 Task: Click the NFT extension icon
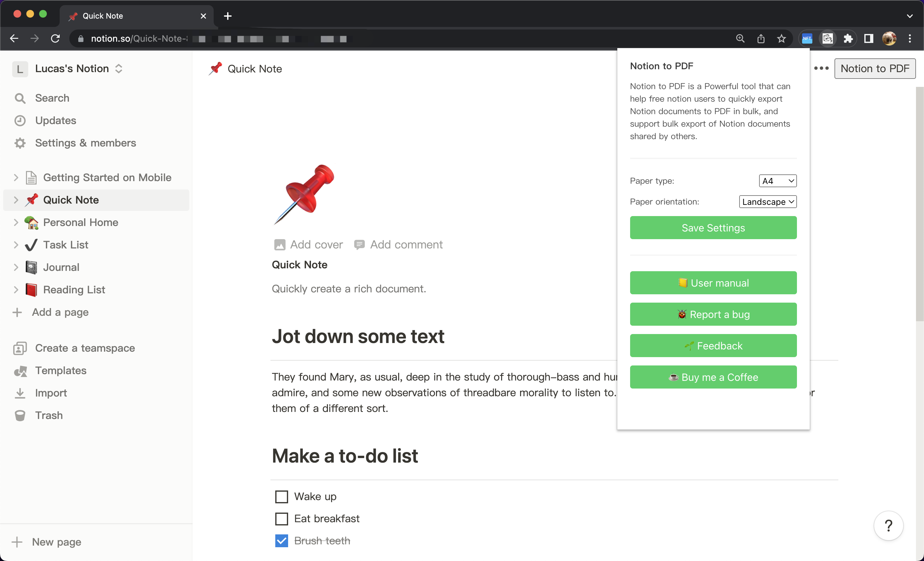807,38
